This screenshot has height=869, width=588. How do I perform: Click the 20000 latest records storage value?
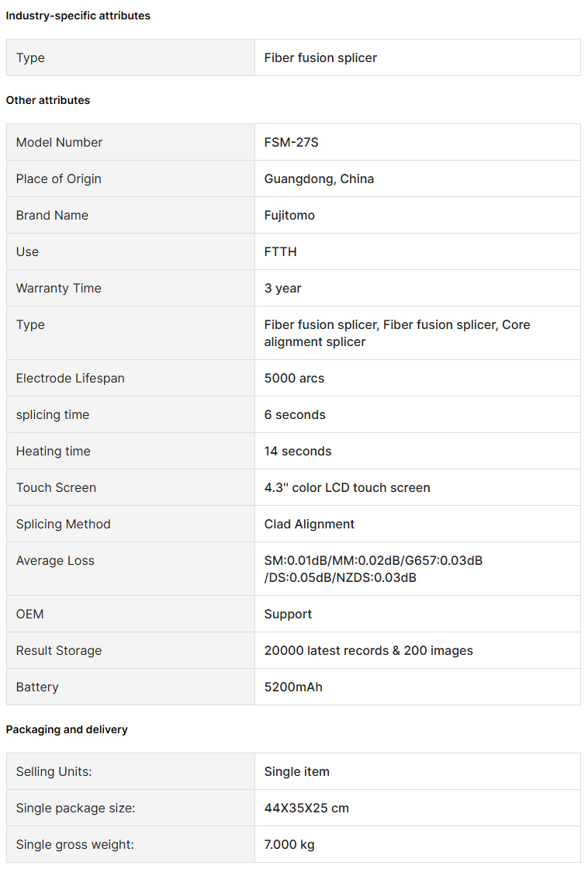(x=368, y=651)
